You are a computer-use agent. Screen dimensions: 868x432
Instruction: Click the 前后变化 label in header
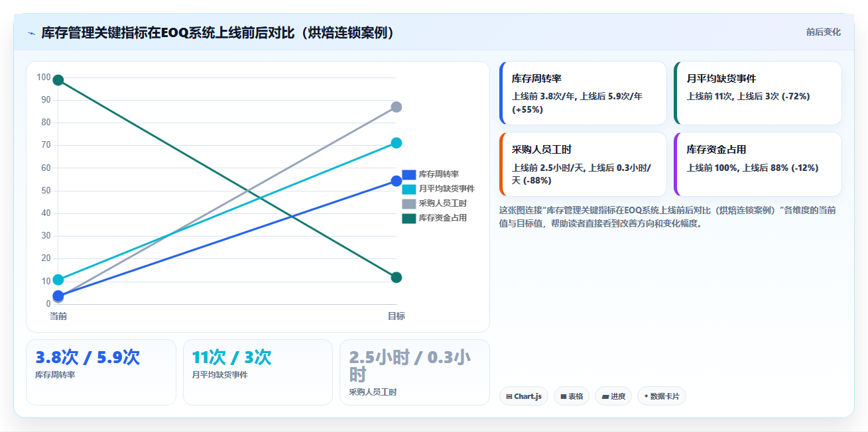click(824, 32)
